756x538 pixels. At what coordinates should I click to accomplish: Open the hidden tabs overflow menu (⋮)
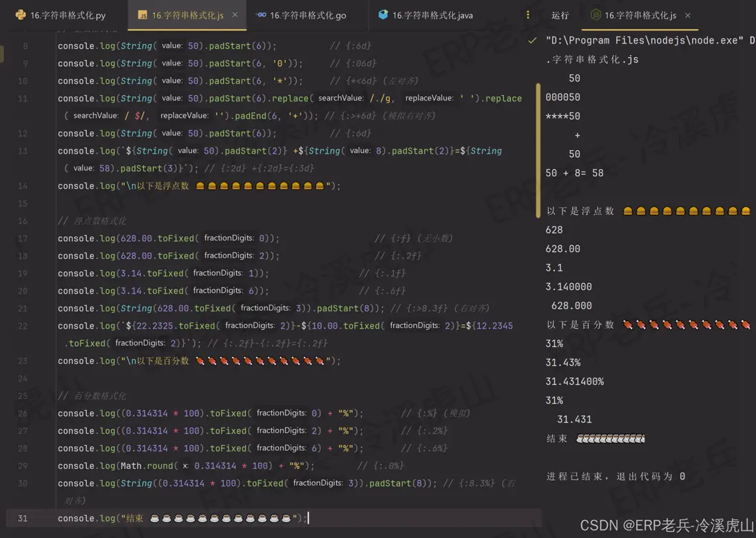tap(527, 15)
